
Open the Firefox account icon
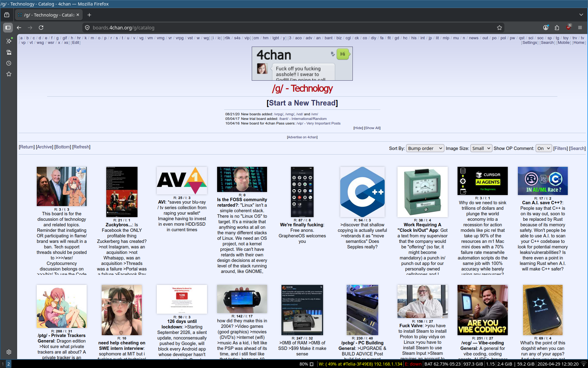(545, 28)
